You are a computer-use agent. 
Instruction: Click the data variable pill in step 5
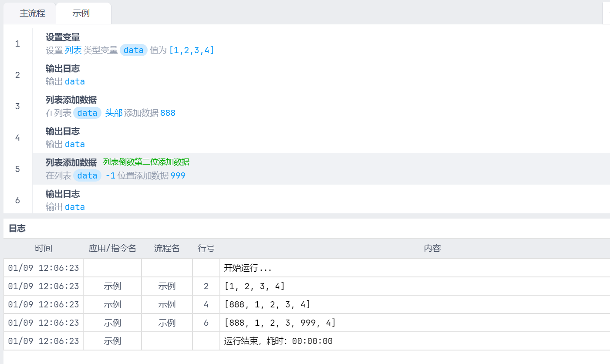coord(87,175)
